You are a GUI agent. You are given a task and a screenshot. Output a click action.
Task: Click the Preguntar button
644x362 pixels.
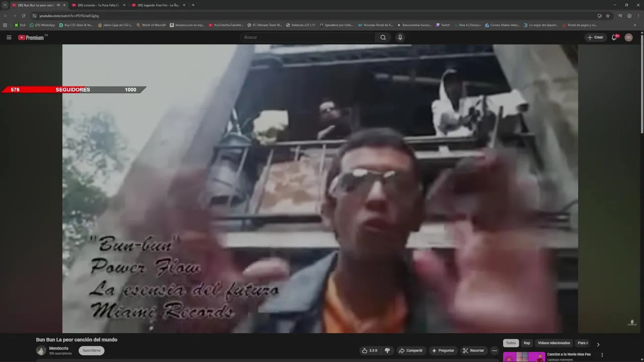(x=443, y=350)
